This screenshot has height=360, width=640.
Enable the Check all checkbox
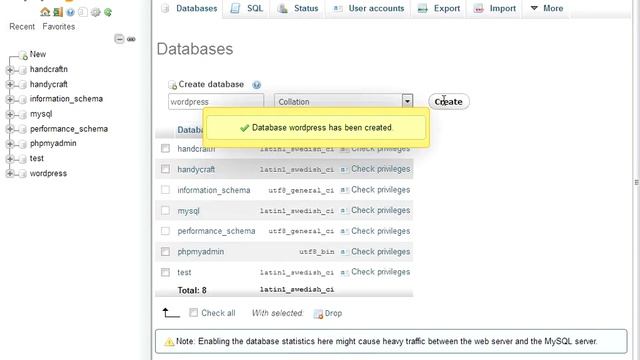193,313
